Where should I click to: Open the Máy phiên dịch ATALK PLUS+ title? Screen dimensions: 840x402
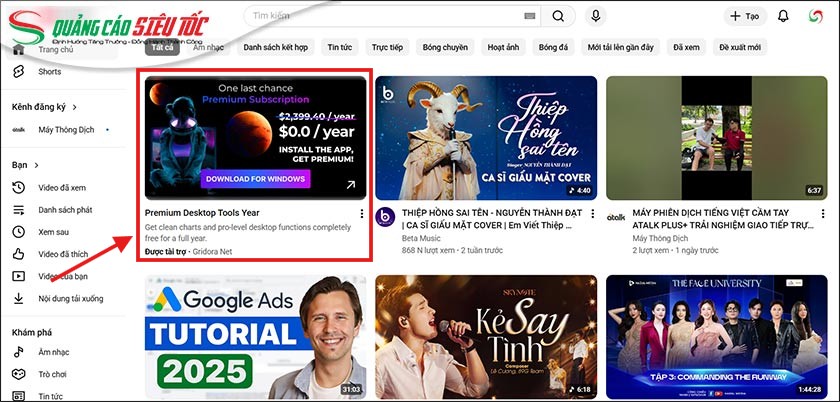(723, 219)
